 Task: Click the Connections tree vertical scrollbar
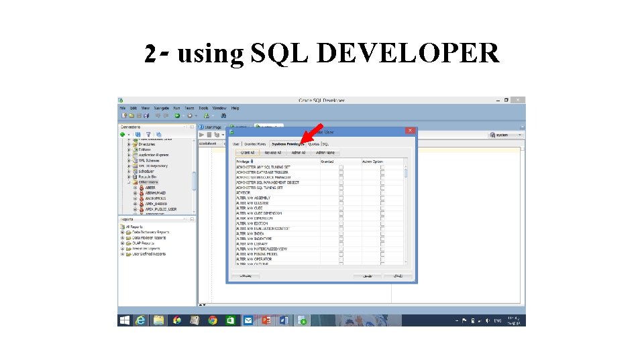[x=194, y=176]
